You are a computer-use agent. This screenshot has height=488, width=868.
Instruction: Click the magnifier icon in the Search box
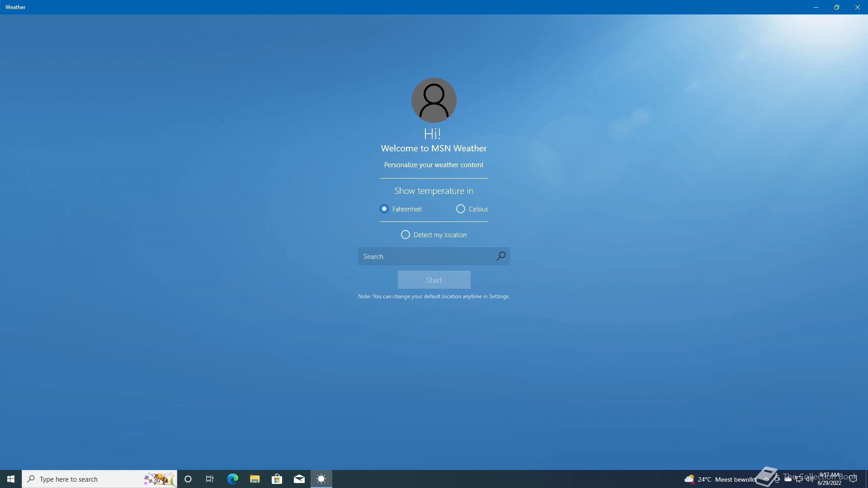500,256
